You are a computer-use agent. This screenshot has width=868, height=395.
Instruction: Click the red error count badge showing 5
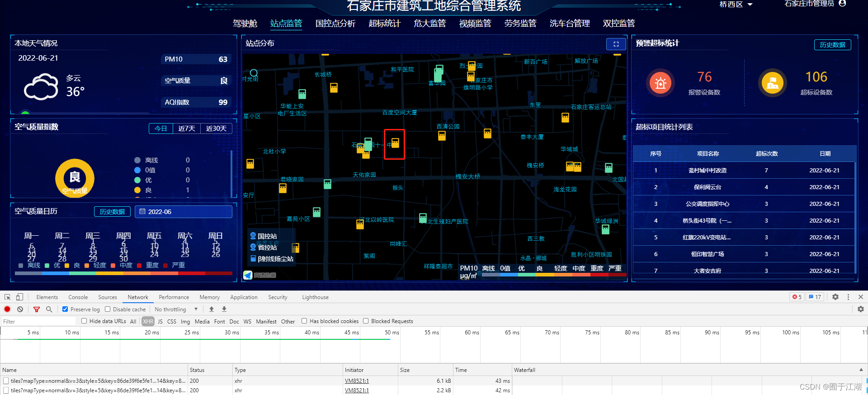point(797,297)
